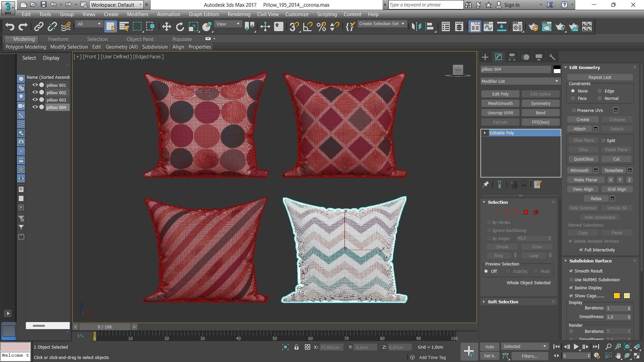644x362 pixels.
Task: Toggle the Selection Lock padlock
Action: 296,347
